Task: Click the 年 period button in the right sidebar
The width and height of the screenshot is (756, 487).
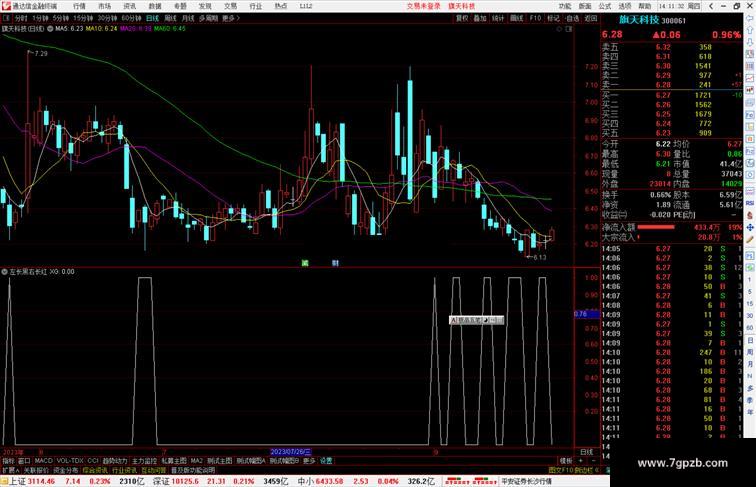Action: pyautogui.click(x=750, y=412)
